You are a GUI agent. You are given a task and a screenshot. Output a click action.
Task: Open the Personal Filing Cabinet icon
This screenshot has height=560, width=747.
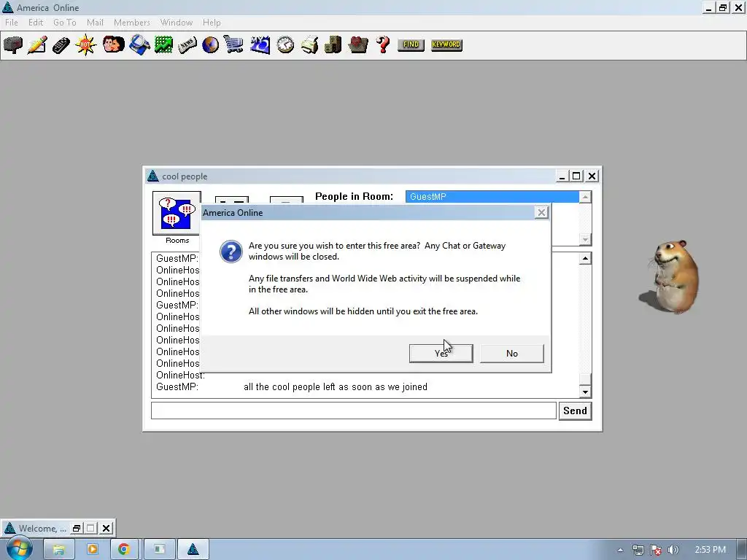tap(333, 44)
